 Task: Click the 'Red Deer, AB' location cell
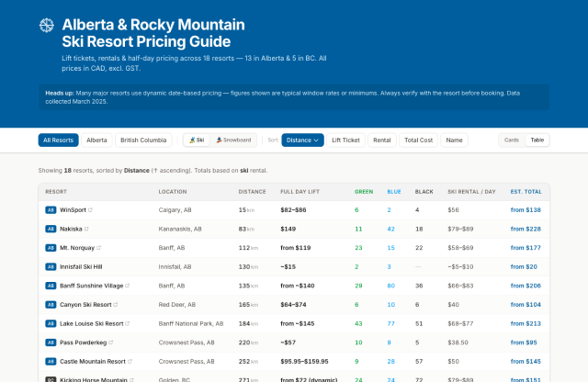(177, 304)
